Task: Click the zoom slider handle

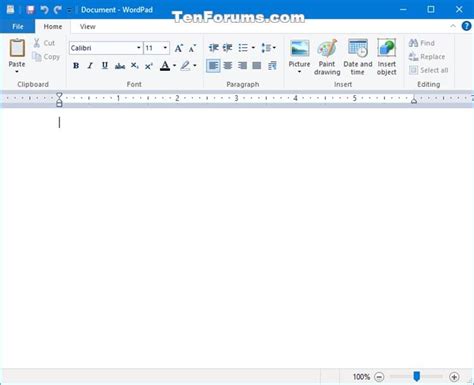Action: coord(416,376)
